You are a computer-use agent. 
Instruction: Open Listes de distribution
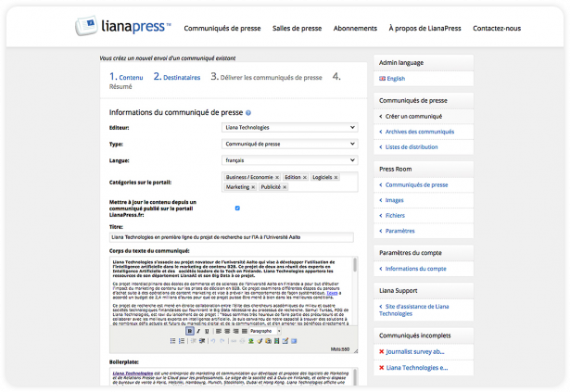[412, 147]
